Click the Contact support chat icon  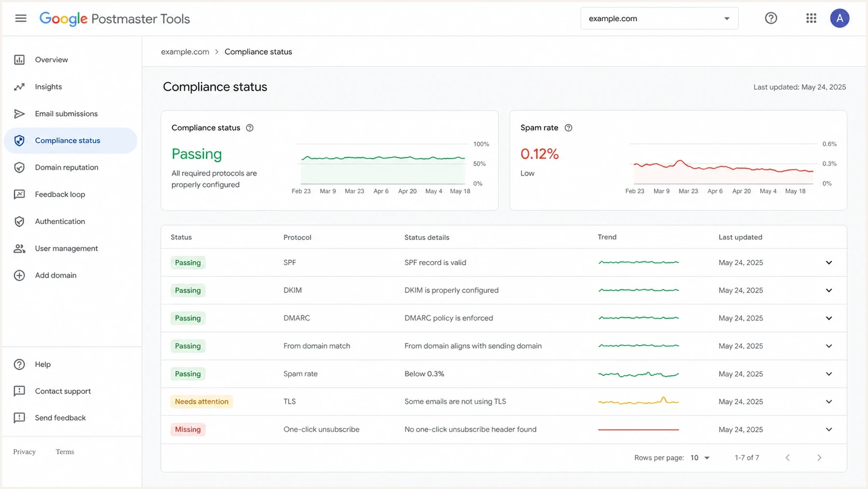tap(19, 391)
